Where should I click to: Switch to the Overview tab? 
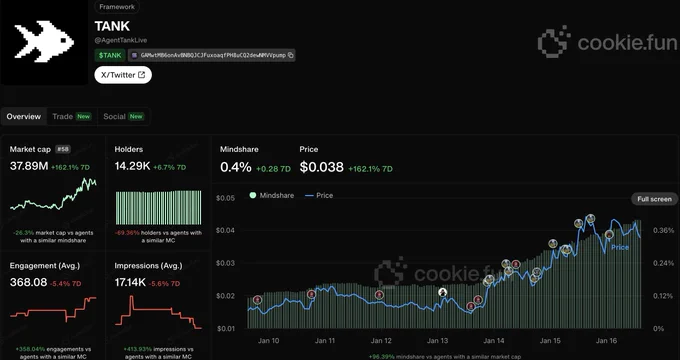(24, 116)
